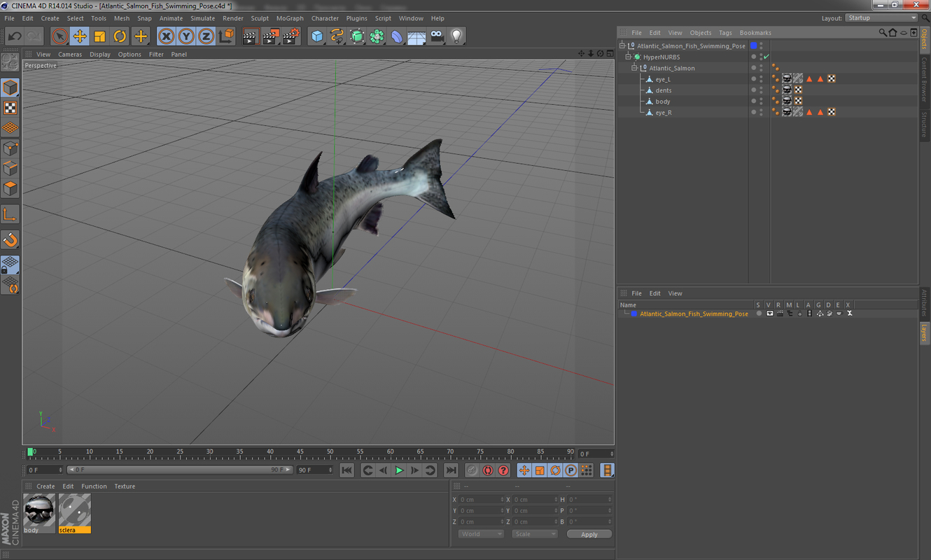Image resolution: width=931 pixels, height=560 pixels.
Task: Open the frame rate dropdown showing 90 F
Action: tap(314, 470)
